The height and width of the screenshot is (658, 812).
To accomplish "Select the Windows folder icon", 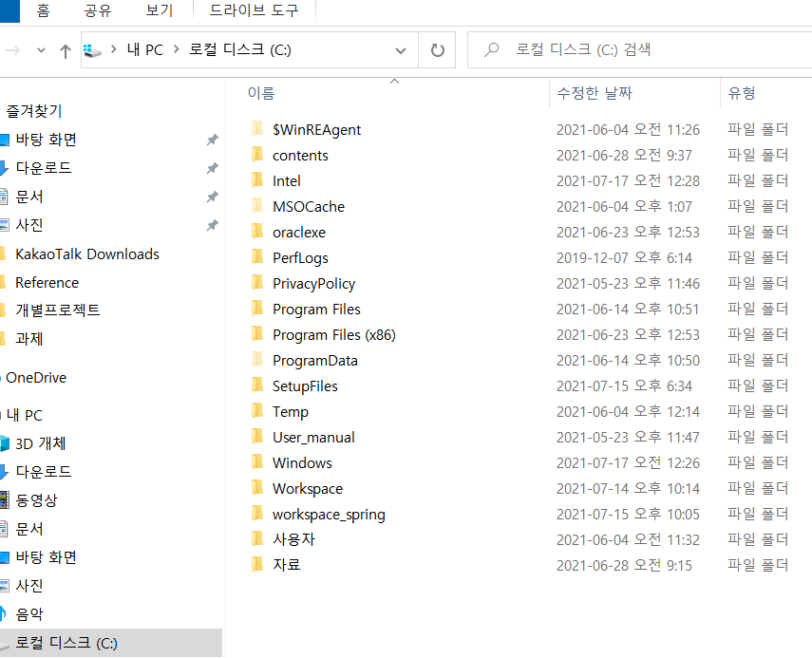I will [x=256, y=462].
